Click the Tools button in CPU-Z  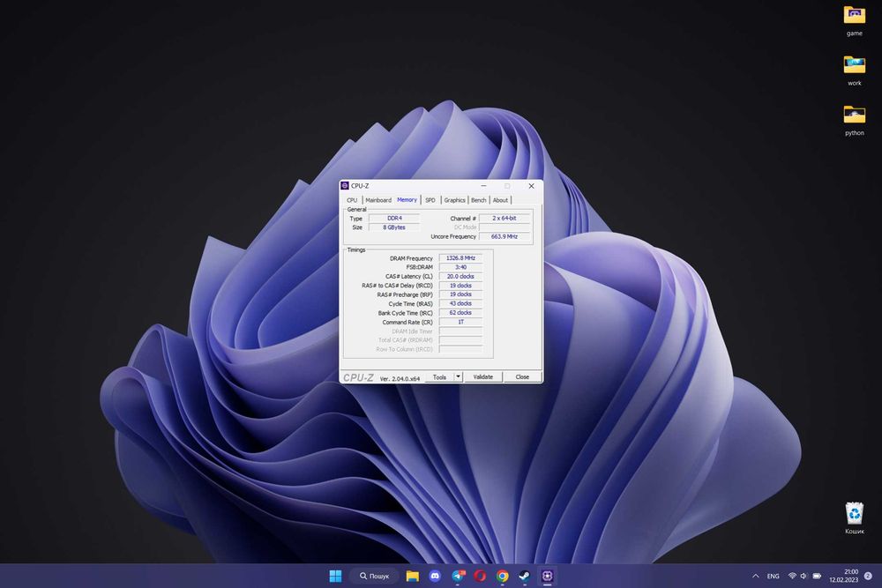pyautogui.click(x=439, y=376)
